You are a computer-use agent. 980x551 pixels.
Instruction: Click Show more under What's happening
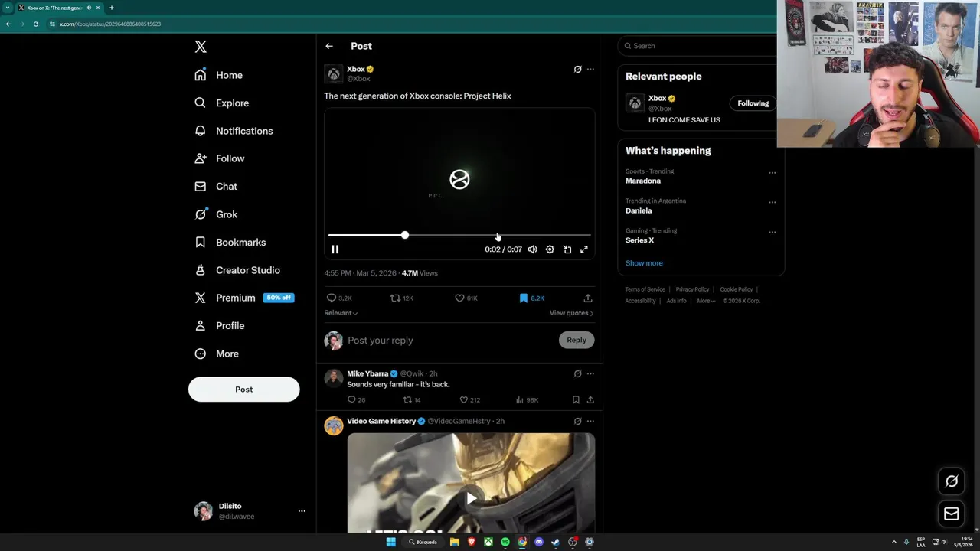click(x=644, y=263)
